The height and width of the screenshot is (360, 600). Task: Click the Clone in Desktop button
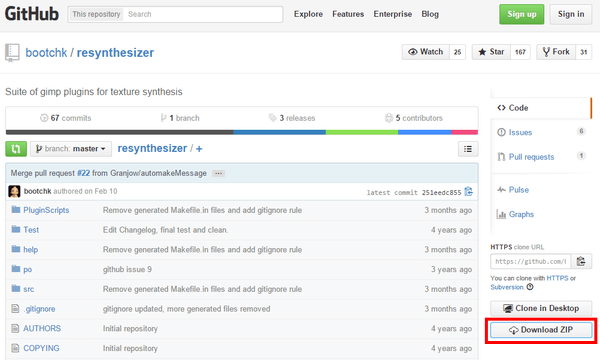541,308
